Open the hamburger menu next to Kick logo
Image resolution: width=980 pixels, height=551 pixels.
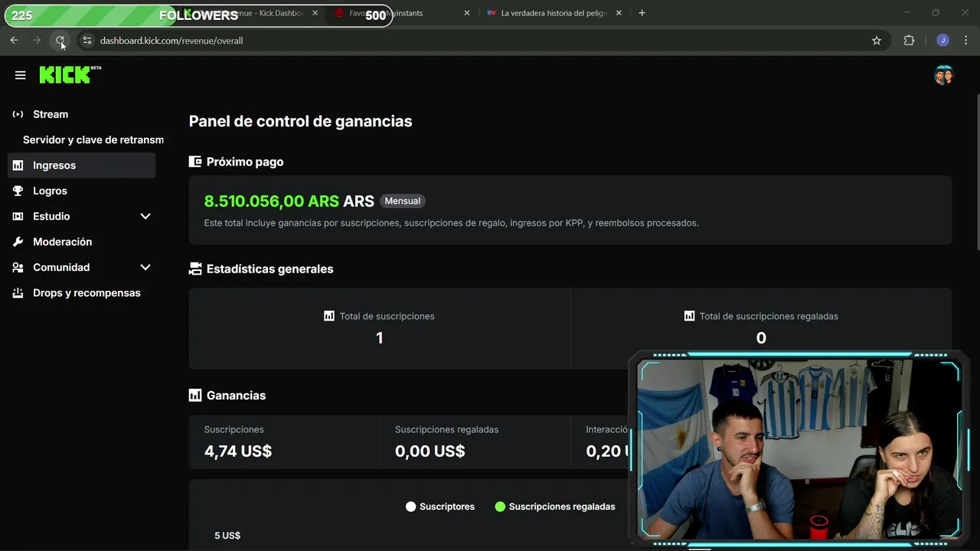(x=20, y=75)
